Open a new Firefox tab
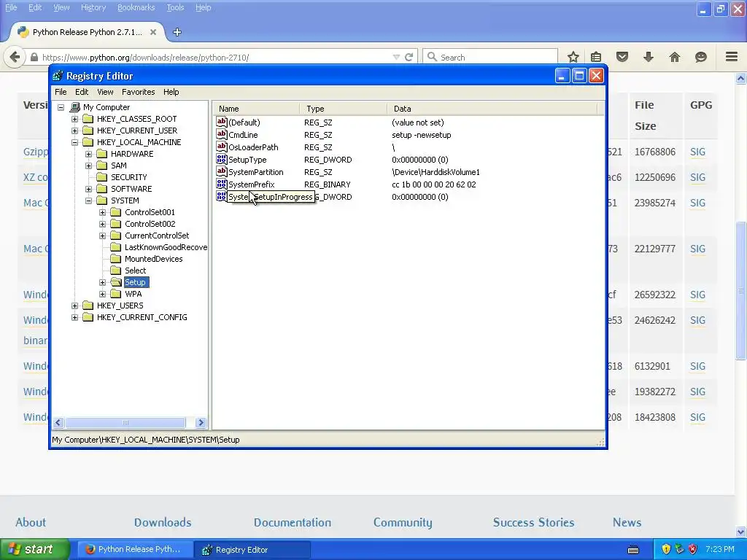This screenshot has width=747, height=560. (x=177, y=32)
